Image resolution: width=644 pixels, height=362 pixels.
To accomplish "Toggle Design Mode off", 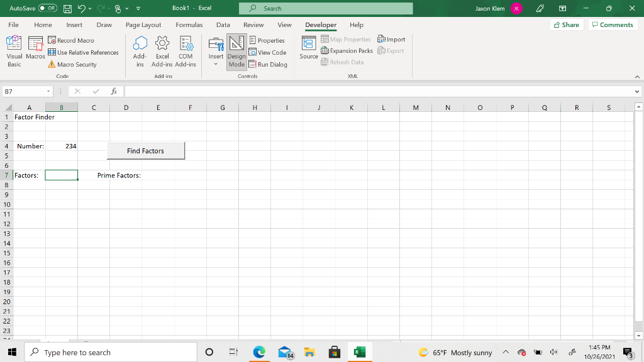I will point(236,52).
